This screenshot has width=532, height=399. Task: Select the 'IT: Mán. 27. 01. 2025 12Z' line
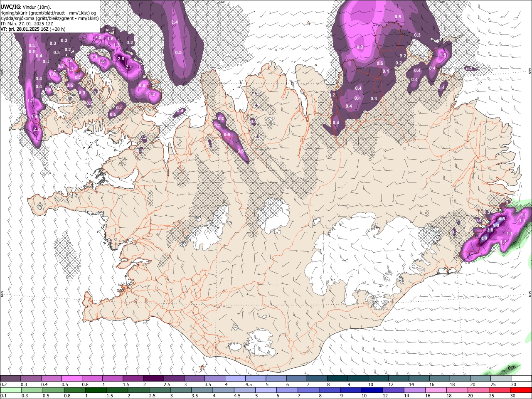click(x=27, y=24)
